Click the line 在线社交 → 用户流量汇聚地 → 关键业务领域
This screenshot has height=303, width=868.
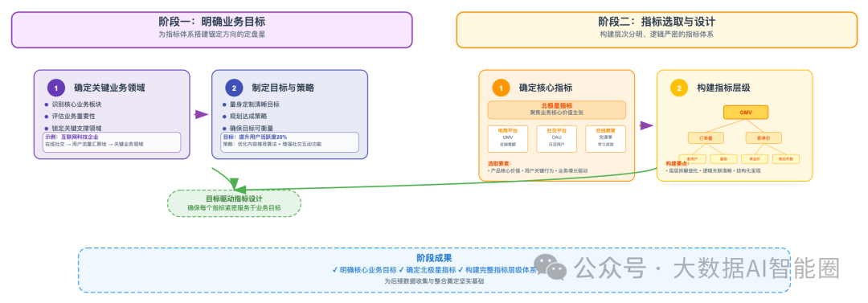coord(94,144)
